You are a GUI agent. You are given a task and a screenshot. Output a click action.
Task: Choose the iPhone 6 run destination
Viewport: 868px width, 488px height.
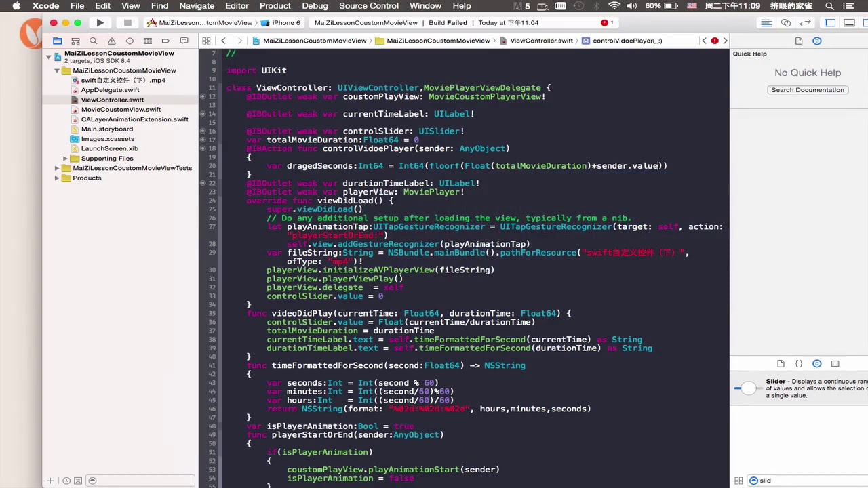282,22
